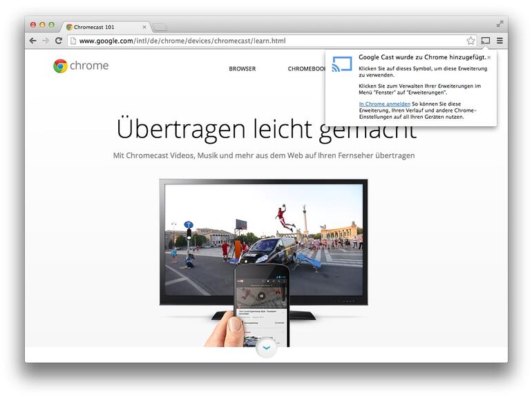This screenshot has height=399, width=532.
Task: Close the Chromecast 101 tab
Action: [x=144, y=27]
